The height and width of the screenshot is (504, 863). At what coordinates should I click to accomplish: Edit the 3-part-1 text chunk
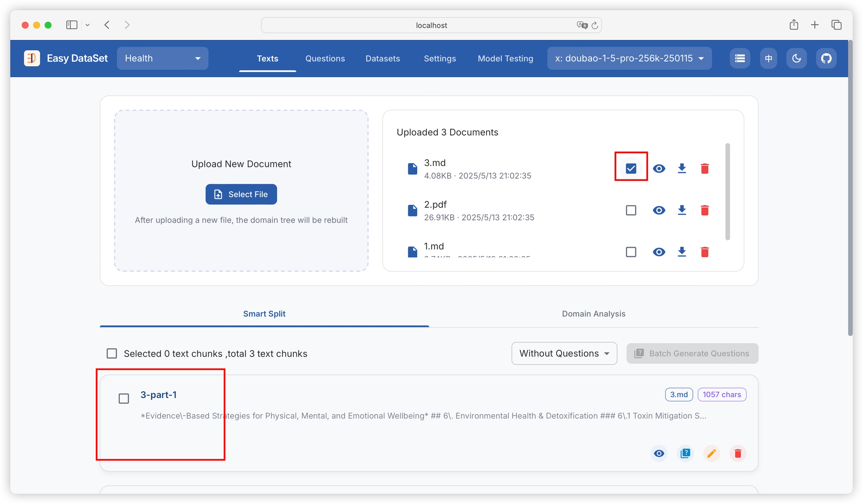[x=711, y=453]
